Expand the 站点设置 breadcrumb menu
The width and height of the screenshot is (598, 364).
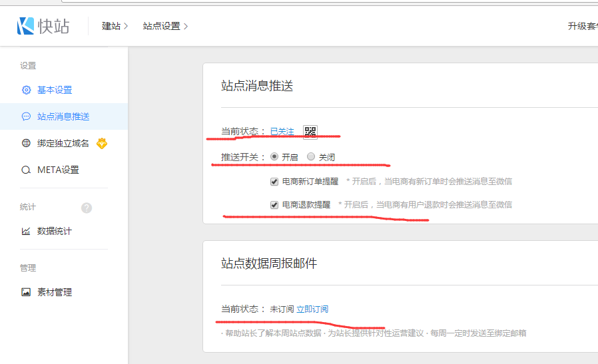point(165,26)
